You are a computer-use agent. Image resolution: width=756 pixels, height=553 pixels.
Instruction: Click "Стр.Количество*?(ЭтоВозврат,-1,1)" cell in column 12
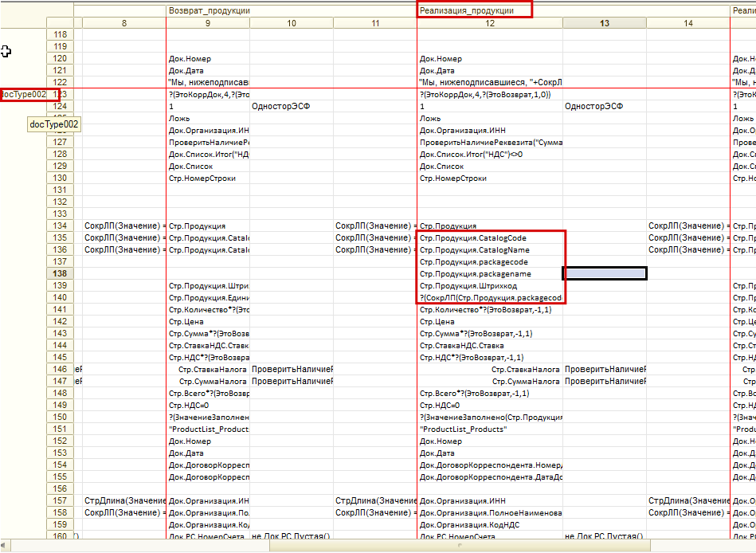tap(490, 309)
